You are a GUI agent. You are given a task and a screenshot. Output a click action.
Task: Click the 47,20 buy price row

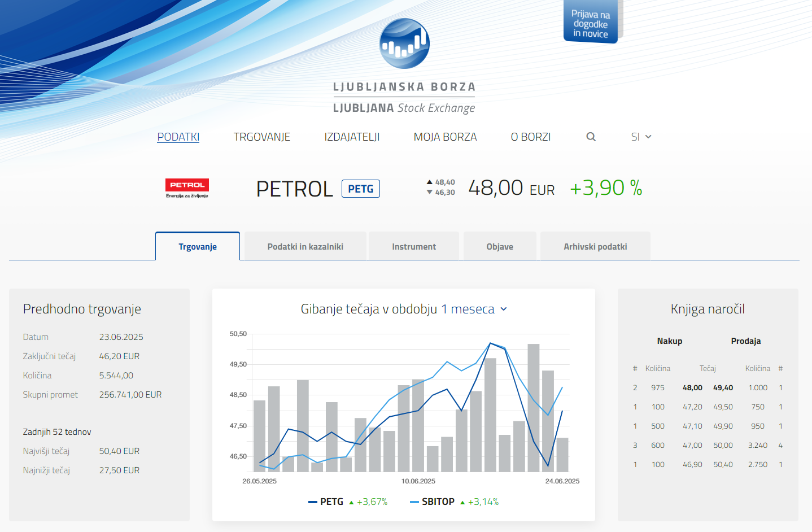click(x=692, y=407)
